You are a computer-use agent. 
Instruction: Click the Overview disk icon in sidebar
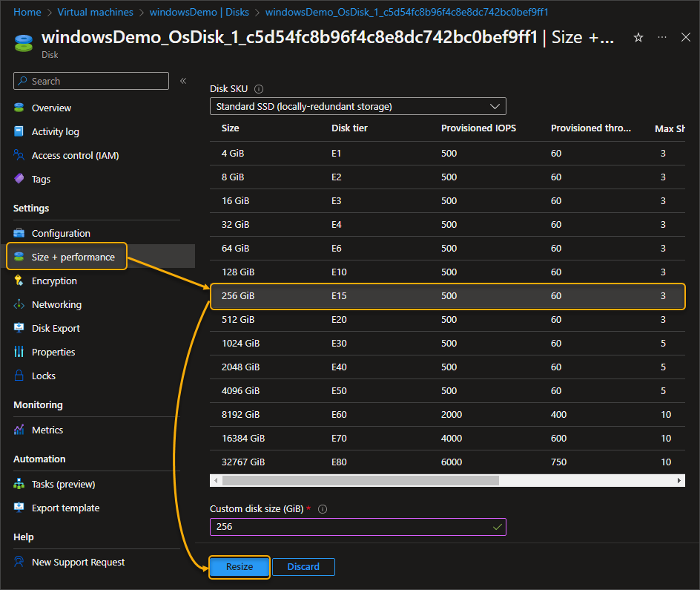19,108
